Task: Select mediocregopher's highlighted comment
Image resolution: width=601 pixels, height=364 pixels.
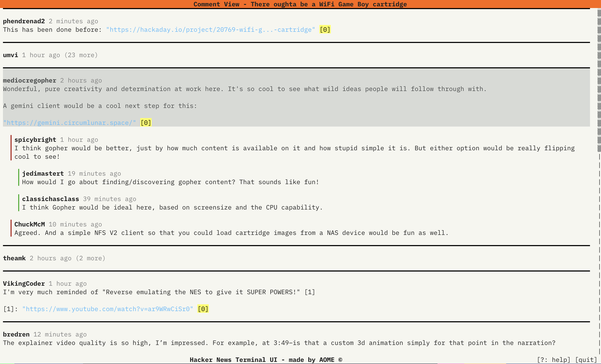Action: (244, 89)
